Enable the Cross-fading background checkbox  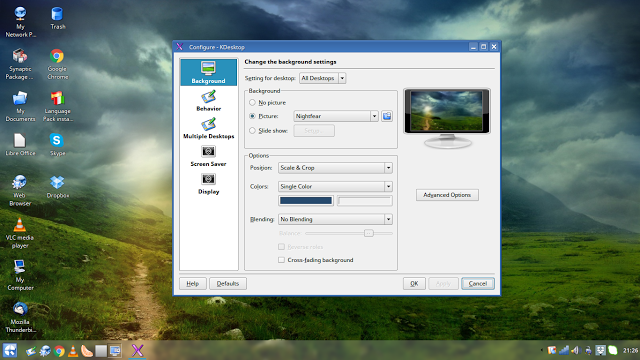[x=281, y=260]
